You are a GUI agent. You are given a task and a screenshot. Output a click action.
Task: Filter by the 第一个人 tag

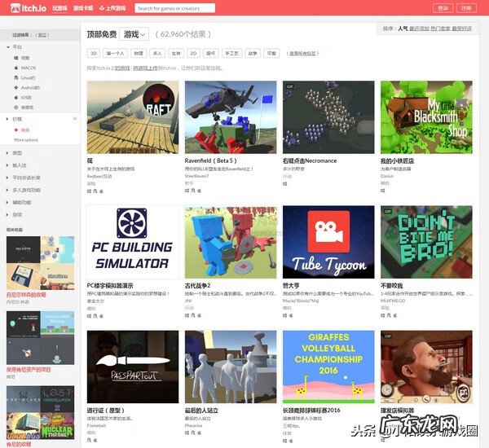point(115,53)
